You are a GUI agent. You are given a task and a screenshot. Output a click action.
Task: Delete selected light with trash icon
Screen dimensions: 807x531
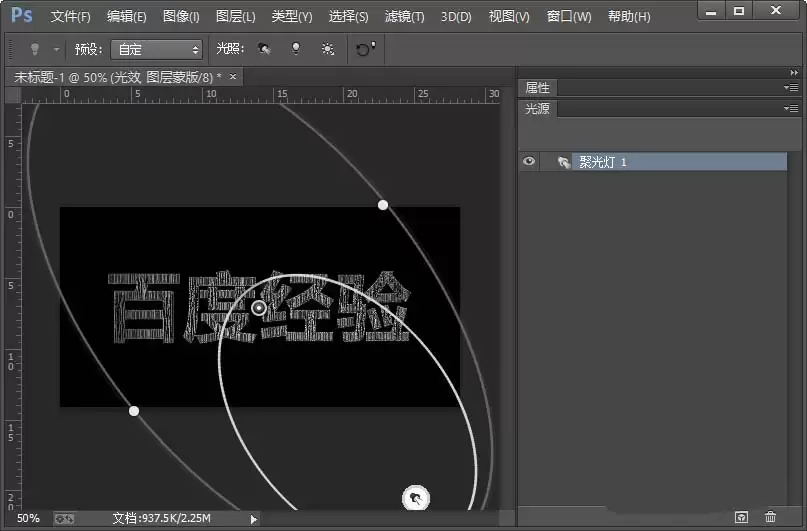[770, 517]
